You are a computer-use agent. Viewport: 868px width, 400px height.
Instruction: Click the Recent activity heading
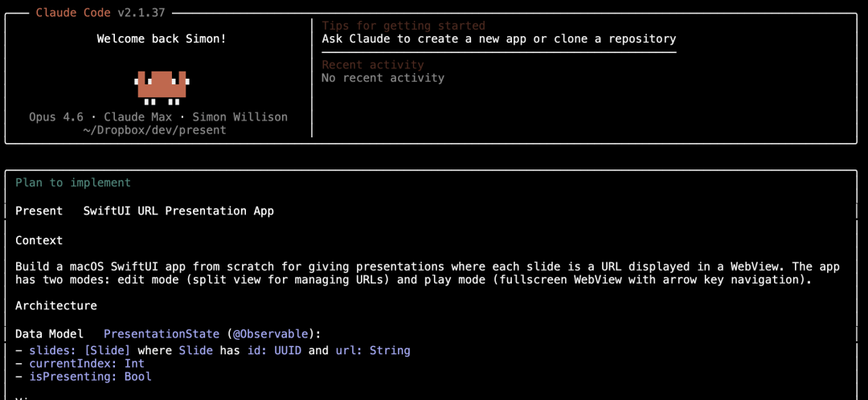click(373, 65)
